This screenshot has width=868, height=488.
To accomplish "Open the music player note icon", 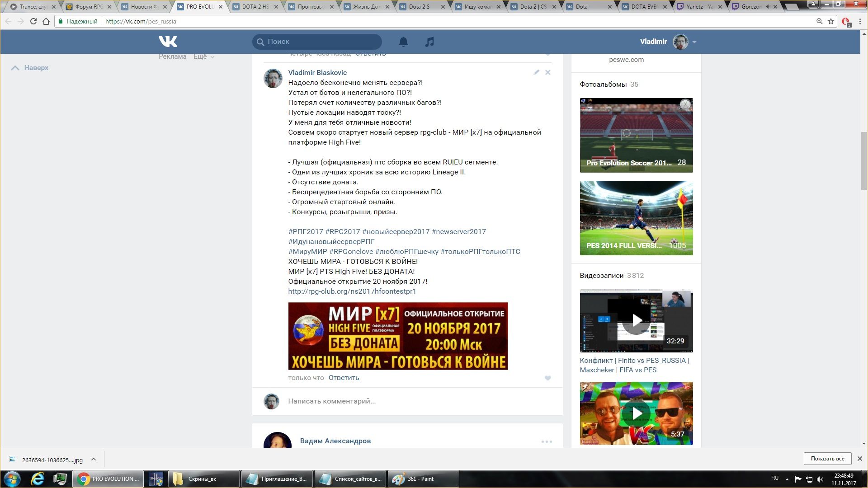I will point(429,42).
